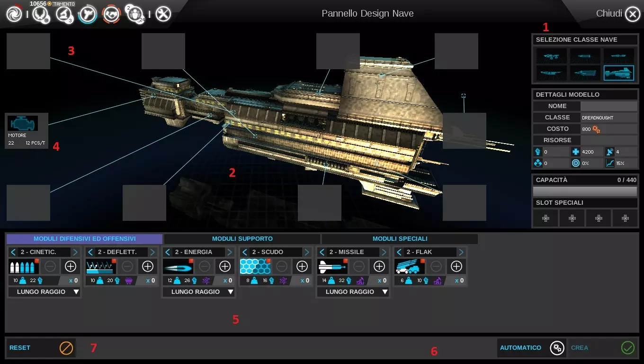Remove an Energia module with minus
The image size is (644, 364).
[x=204, y=266]
